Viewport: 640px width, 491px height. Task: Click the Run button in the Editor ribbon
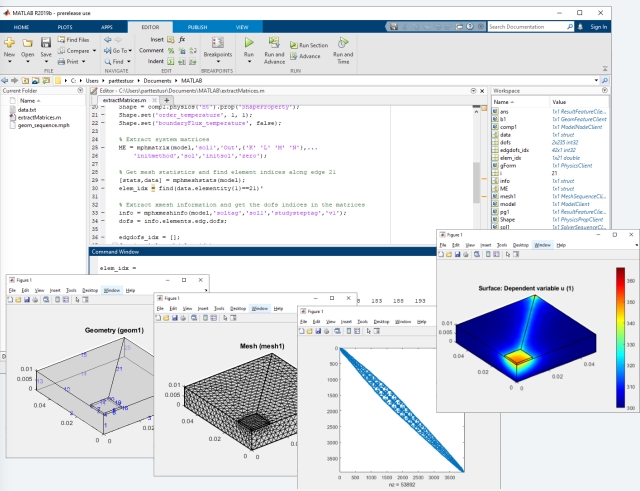(250, 50)
